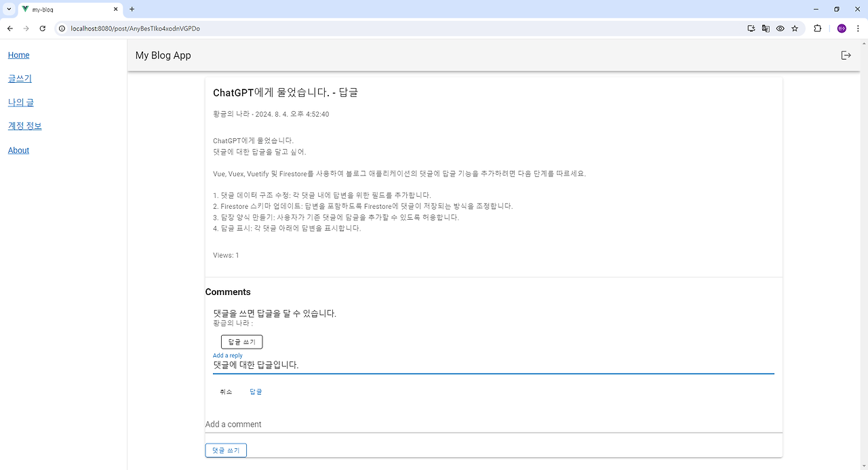Submit the reply with 답글 button

tap(256, 392)
